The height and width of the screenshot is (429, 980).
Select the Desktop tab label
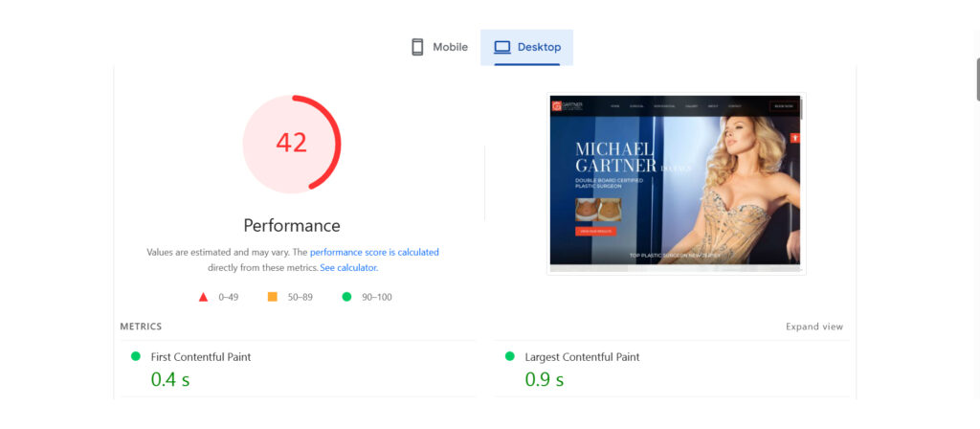(x=539, y=47)
